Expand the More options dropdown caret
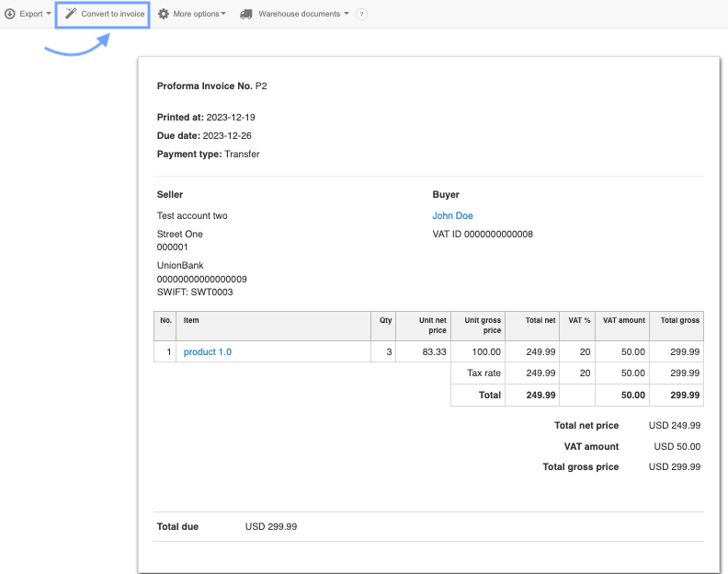The image size is (728, 574). pyautogui.click(x=223, y=14)
